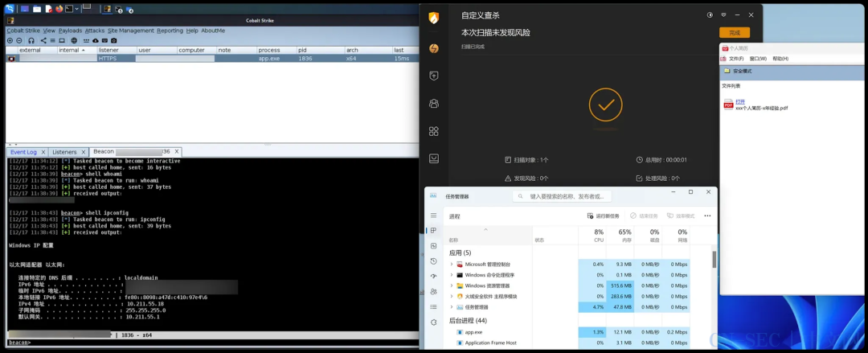
Task: Click the orange 完成 button in Huorong
Action: [735, 33]
